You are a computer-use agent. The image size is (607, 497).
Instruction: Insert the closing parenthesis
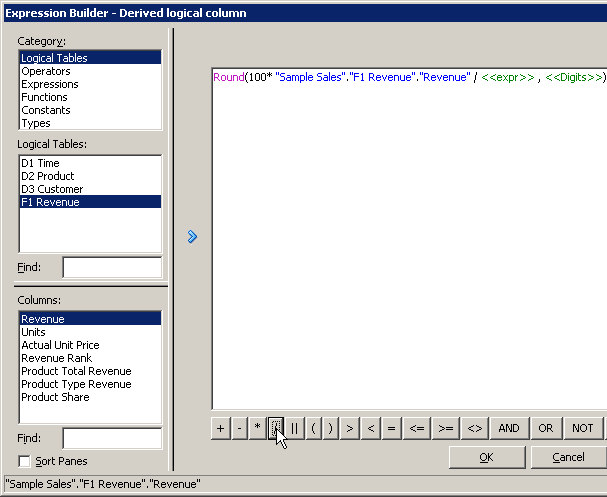pyautogui.click(x=330, y=428)
